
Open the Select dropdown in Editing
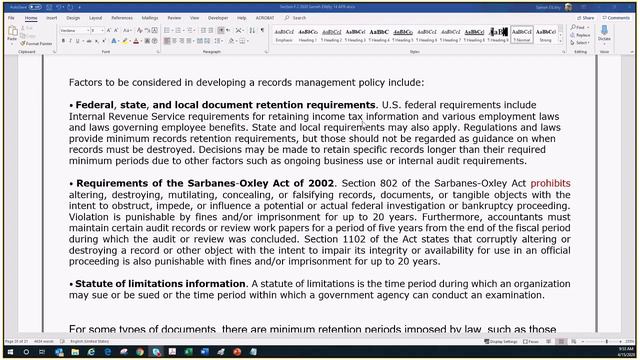pyautogui.click(x=580, y=42)
